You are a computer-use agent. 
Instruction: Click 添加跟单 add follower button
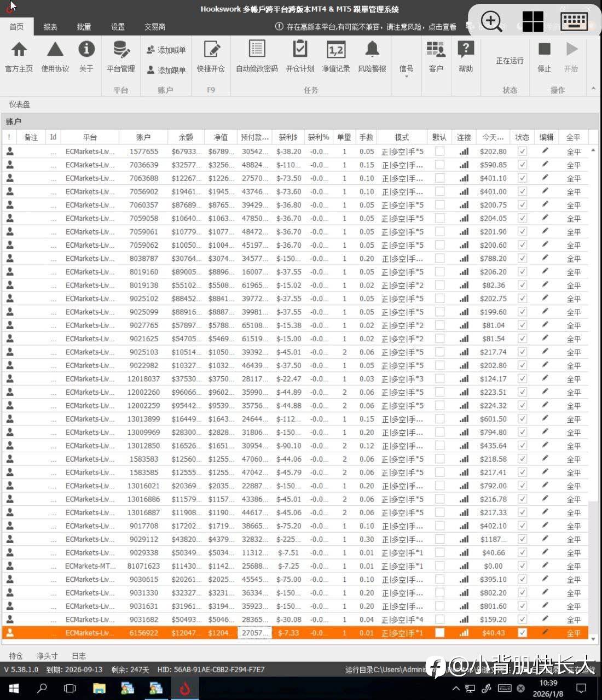166,70
